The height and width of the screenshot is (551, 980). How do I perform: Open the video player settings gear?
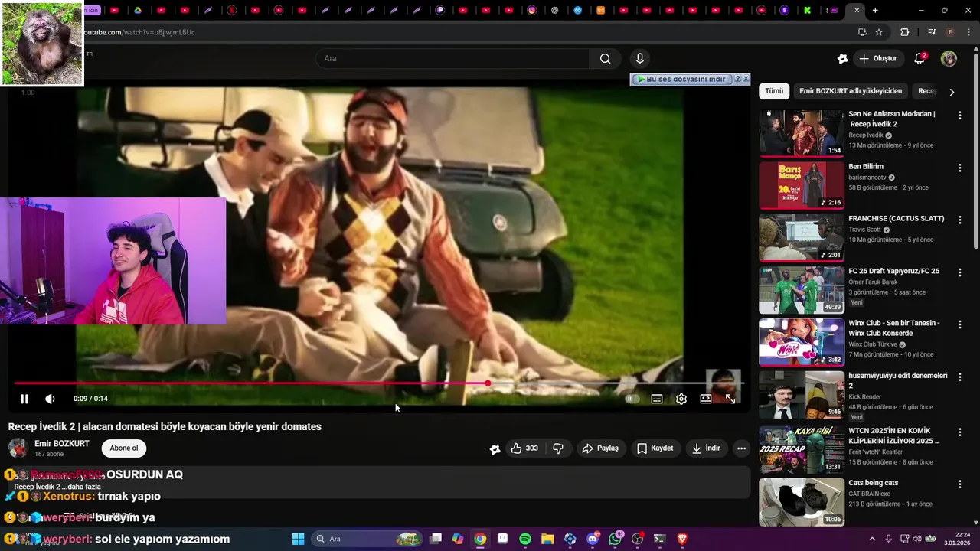pyautogui.click(x=681, y=399)
